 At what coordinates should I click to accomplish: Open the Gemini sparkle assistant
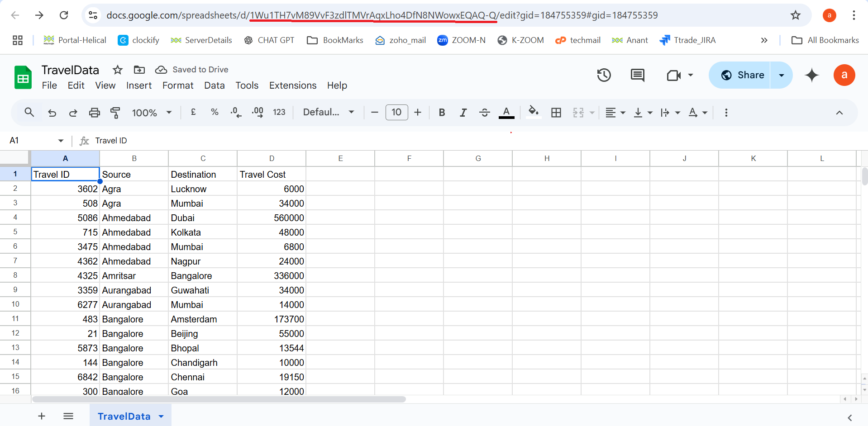(x=812, y=75)
